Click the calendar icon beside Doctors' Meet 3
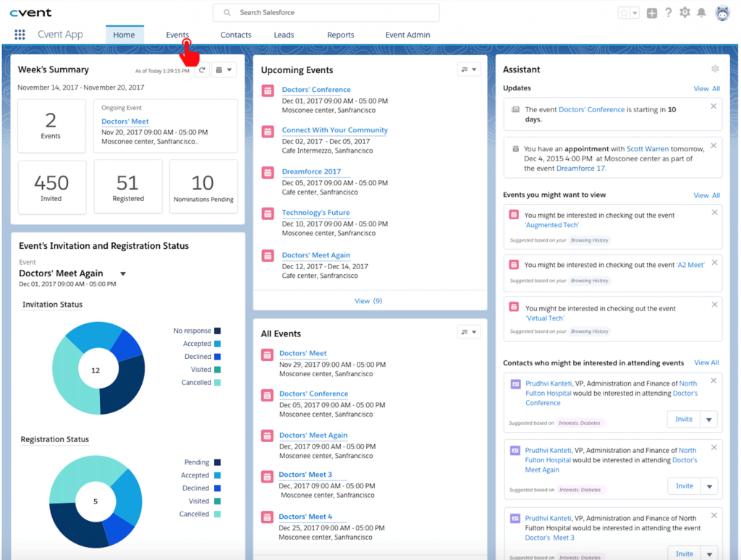The height and width of the screenshot is (560, 741). [267, 477]
